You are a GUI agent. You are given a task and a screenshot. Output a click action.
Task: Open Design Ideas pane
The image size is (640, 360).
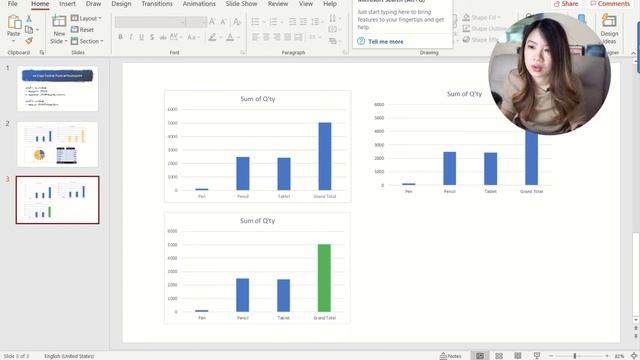coord(609,29)
